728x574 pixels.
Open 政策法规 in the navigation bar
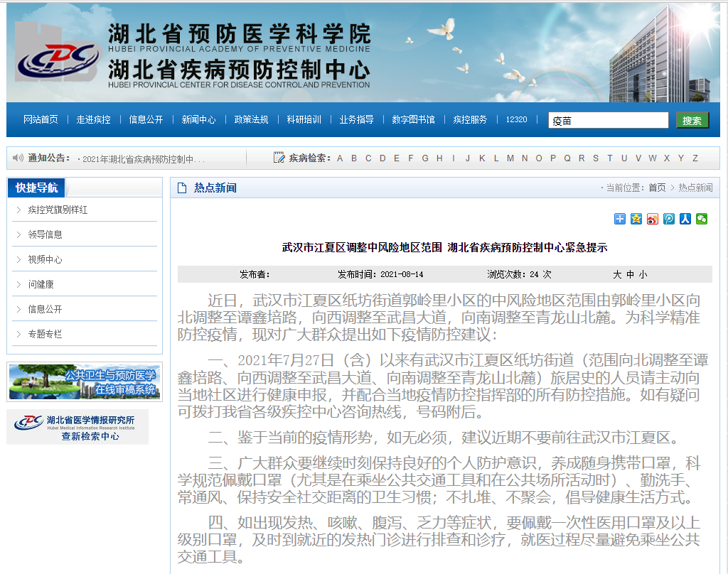[x=251, y=120]
